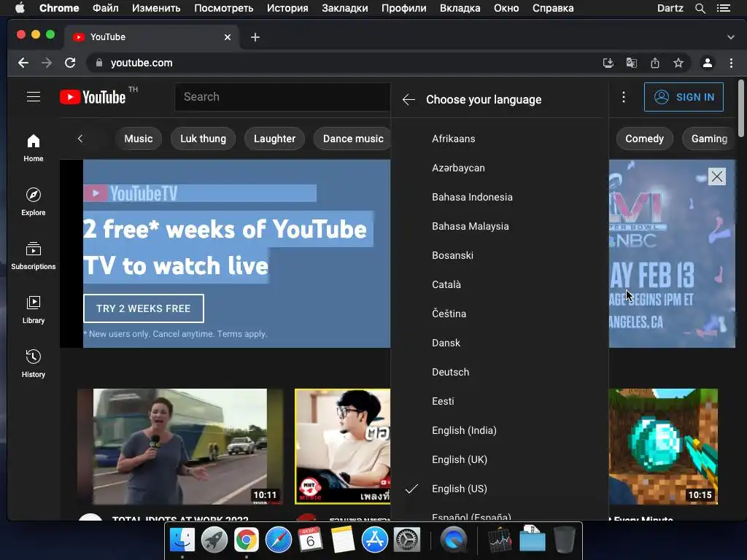
Task: Open Safari from the dock
Action: pyautogui.click(x=278, y=540)
